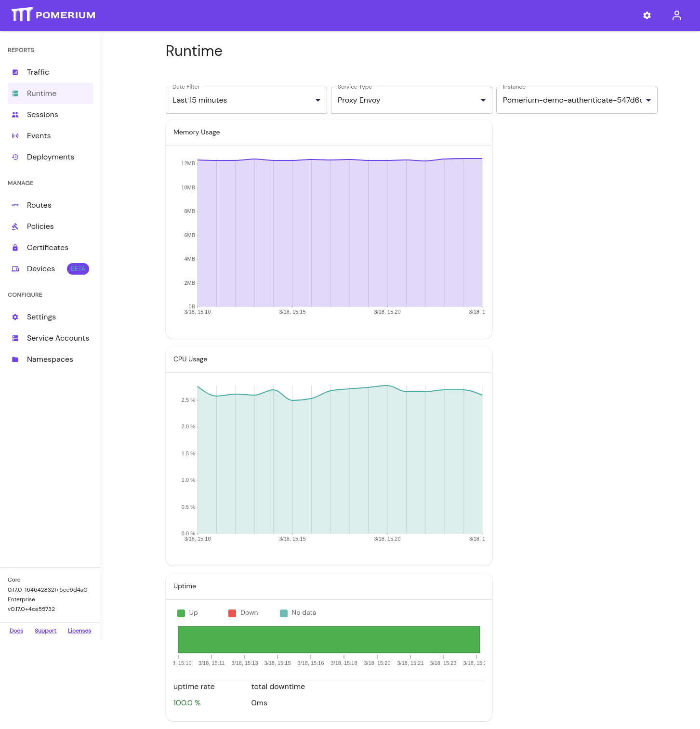Image resolution: width=700 pixels, height=729 pixels.
Task: Open settings via header gear icon
Action: click(x=647, y=15)
